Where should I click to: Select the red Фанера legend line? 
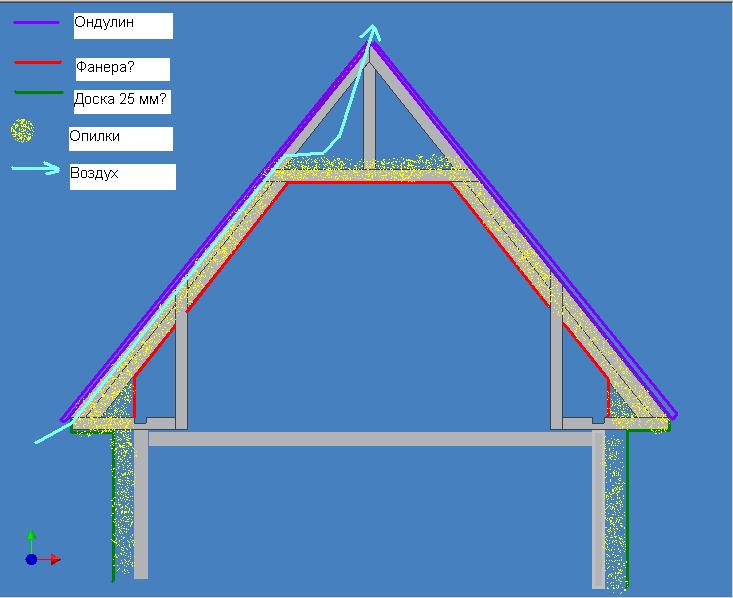[38, 62]
